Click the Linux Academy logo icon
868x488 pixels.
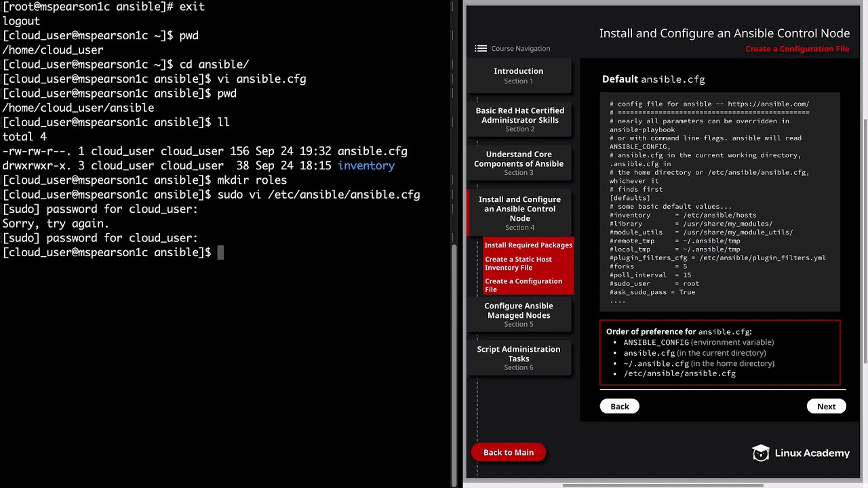(x=761, y=453)
